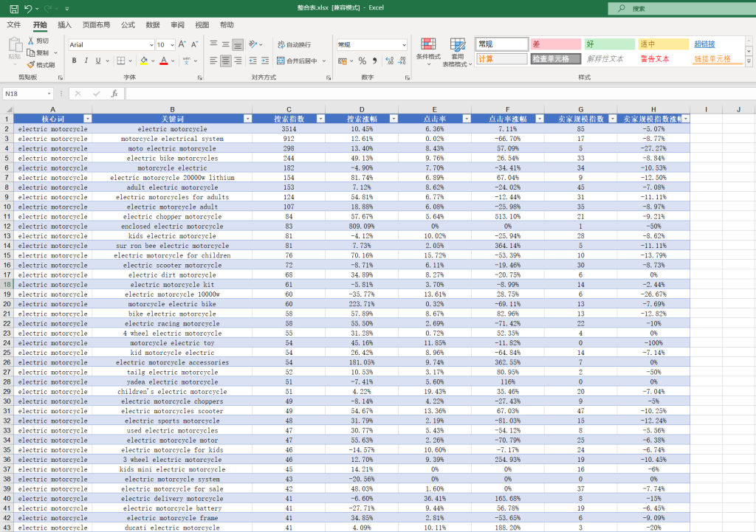Toggle Wrap Text (自动换行)

click(292, 45)
